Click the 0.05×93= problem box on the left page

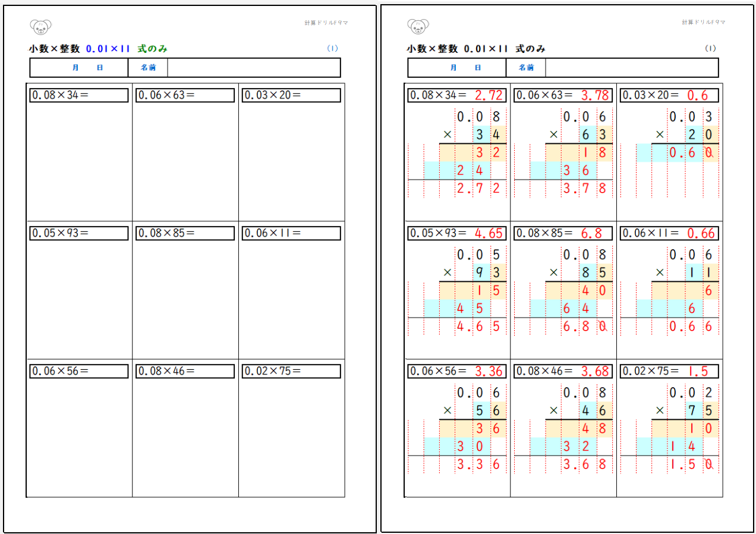tap(79, 233)
